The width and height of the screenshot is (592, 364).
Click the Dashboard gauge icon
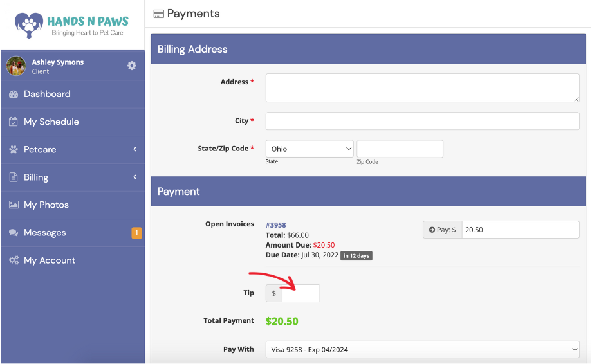(x=14, y=95)
